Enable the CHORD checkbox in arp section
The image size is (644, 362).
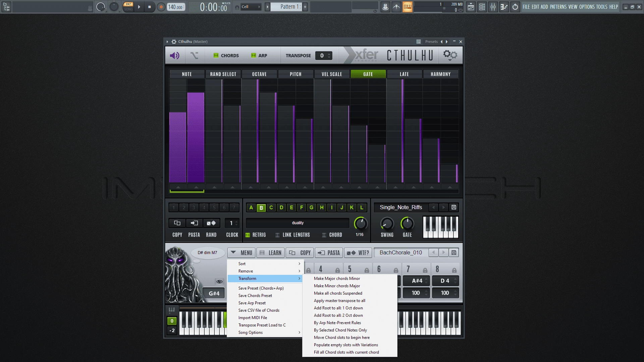(324, 235)
